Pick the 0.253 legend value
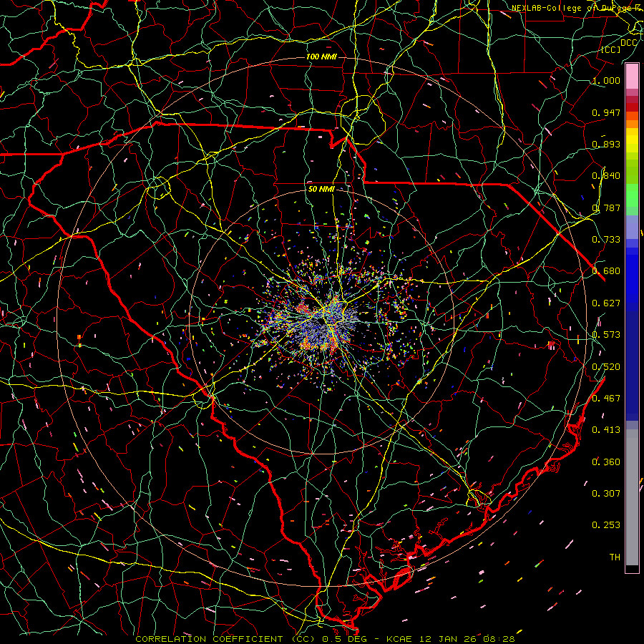Image resolution: width=644 pixels, height=644 pixels. (606, 525)
